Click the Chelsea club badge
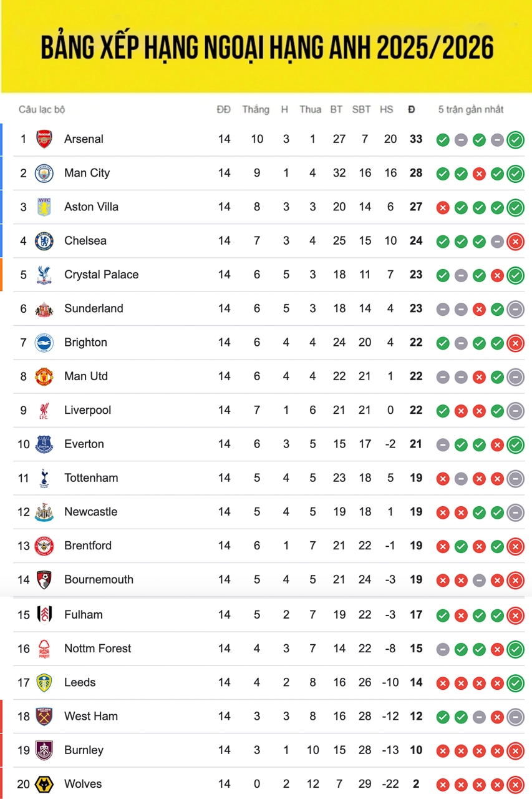This screenshot has height=799, width=532. tap(44, 241)
